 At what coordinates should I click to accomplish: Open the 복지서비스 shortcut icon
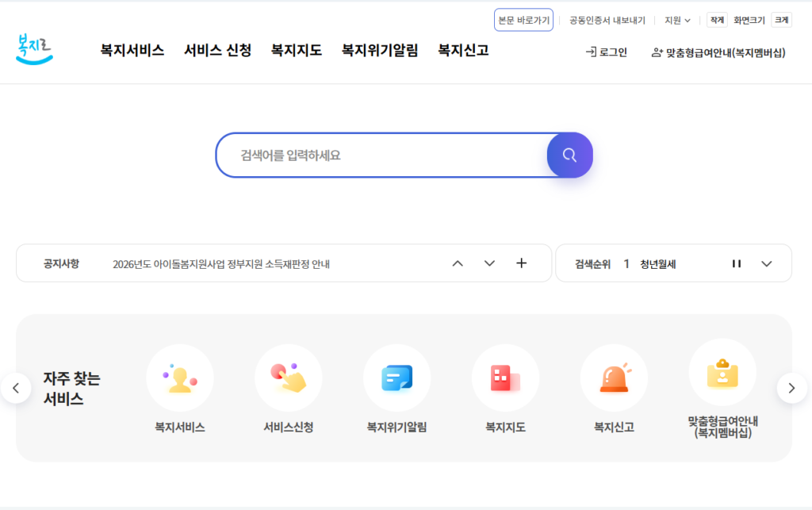[180, 378]
